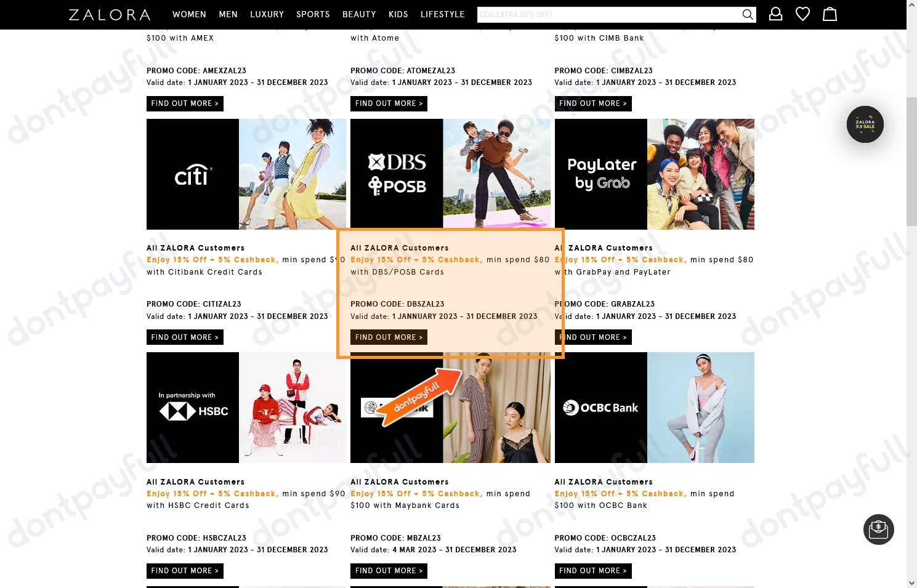
Task: Click the PROMO CODE: OCBCZAL23 text
Action: (x=605, y=538)
